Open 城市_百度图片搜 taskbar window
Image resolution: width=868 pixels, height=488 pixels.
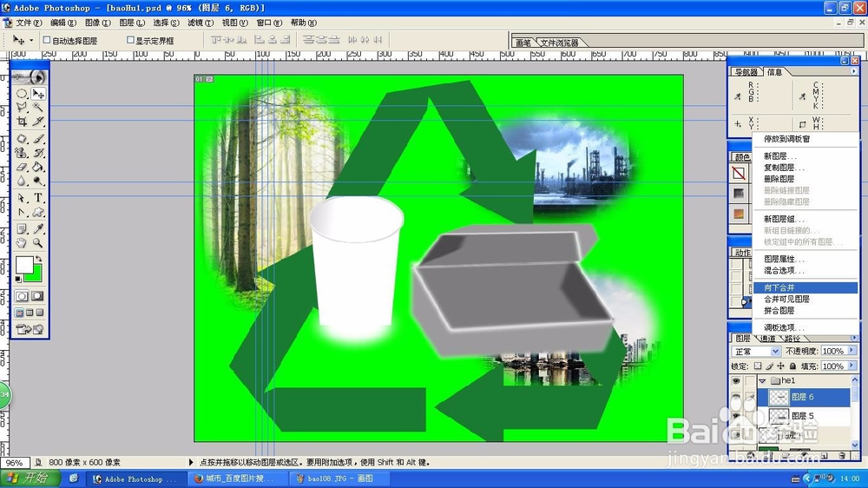[x=238, y=478]
